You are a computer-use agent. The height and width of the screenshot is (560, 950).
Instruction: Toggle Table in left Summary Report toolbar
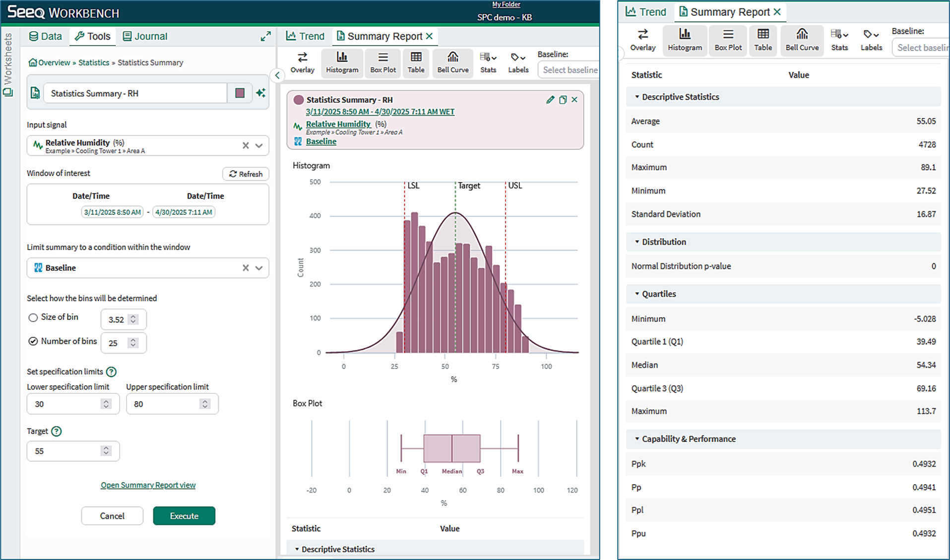(x=416, y=62)
